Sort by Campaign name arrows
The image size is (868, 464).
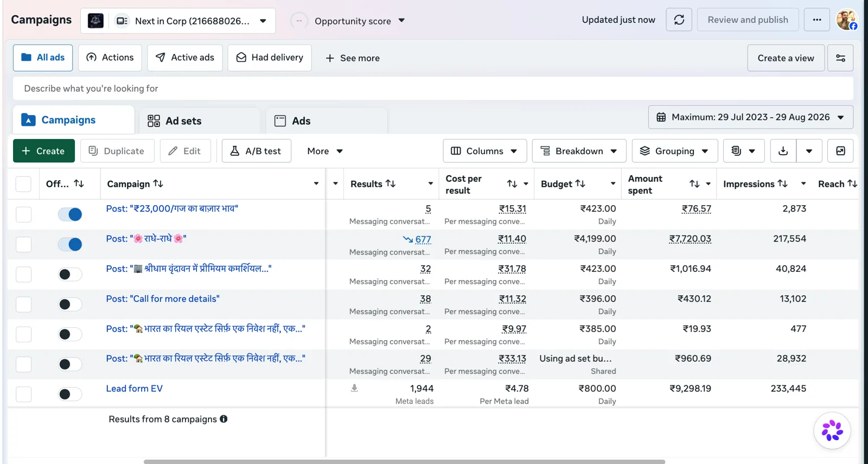click(x=158, y=184)
